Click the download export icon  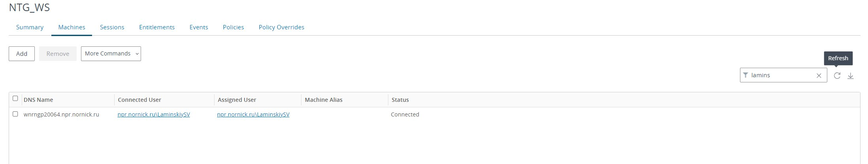851,76
